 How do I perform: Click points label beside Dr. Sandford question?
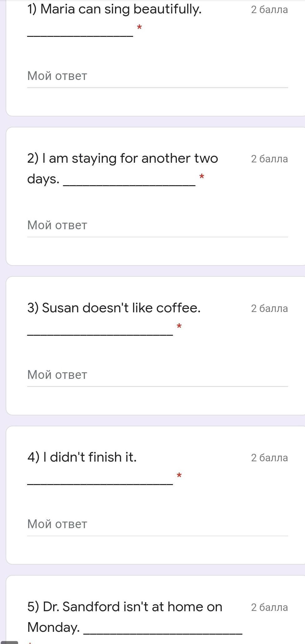pos(269,607)
